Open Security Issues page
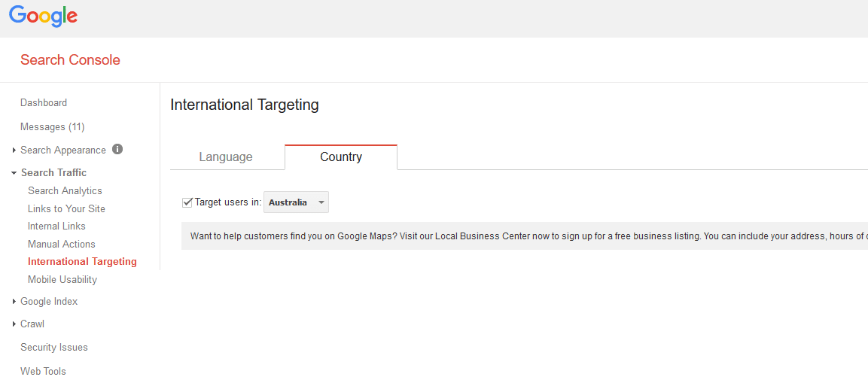 [54, 348]
